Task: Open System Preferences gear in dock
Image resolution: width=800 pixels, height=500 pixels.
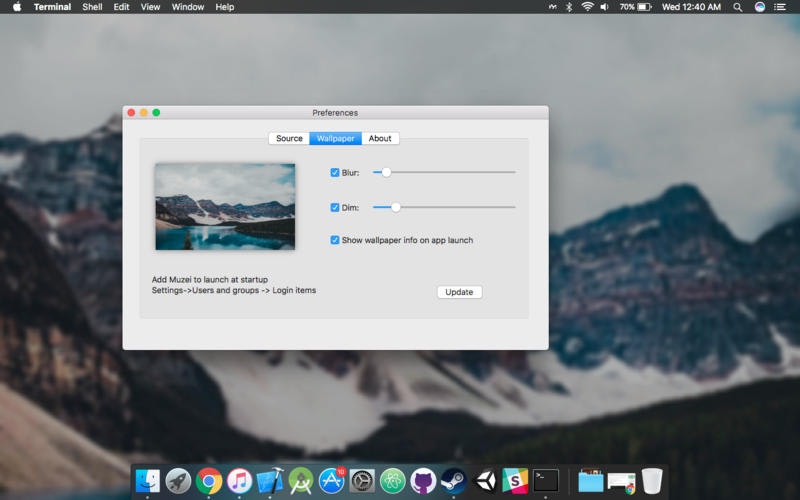Action: 362,481
